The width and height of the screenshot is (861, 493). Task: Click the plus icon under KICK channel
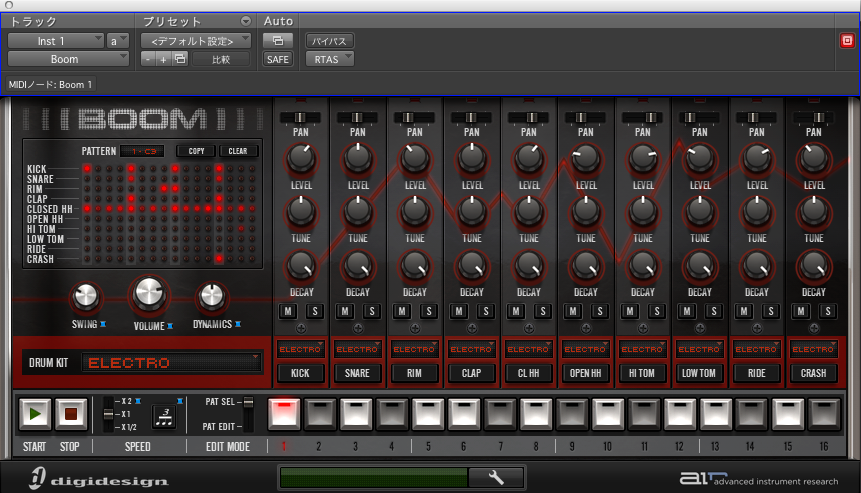tap(301, 328)
